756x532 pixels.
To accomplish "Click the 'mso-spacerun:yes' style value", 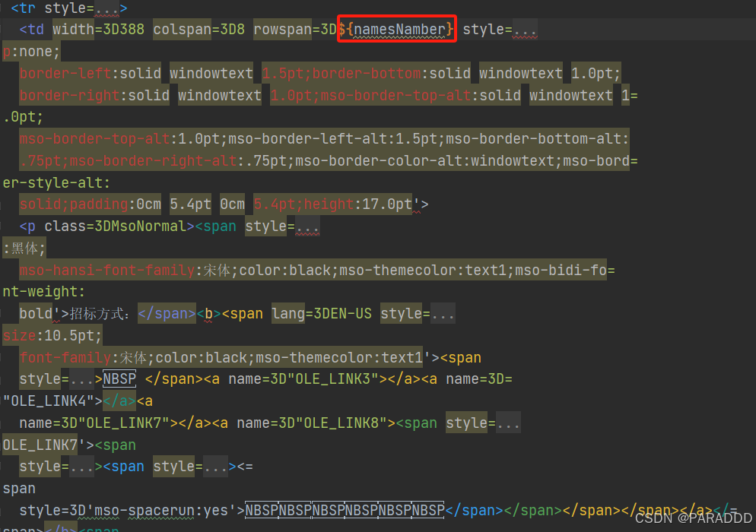I will [x=161, y=511].
